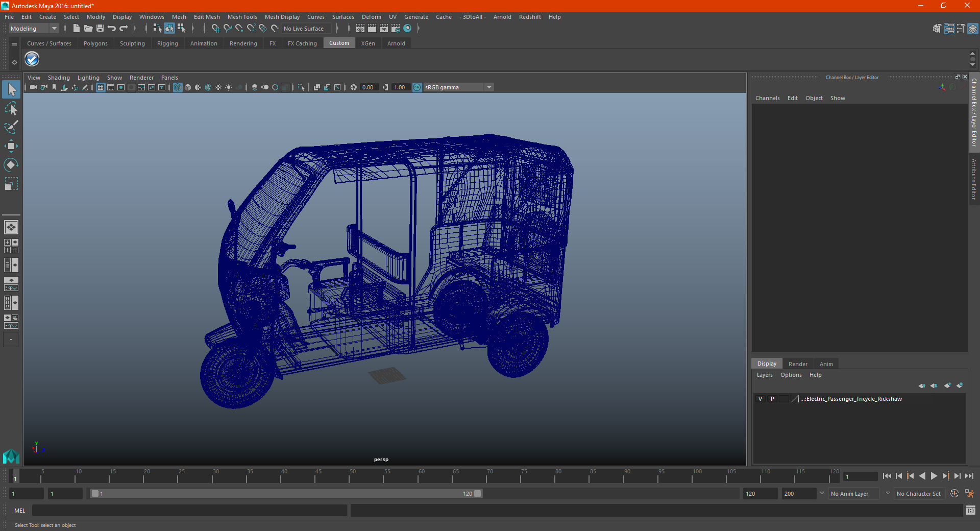Create a new scene with page icon
Viewport: 980px width, 531px height.
pyautogui.click(x=76, y=29)
